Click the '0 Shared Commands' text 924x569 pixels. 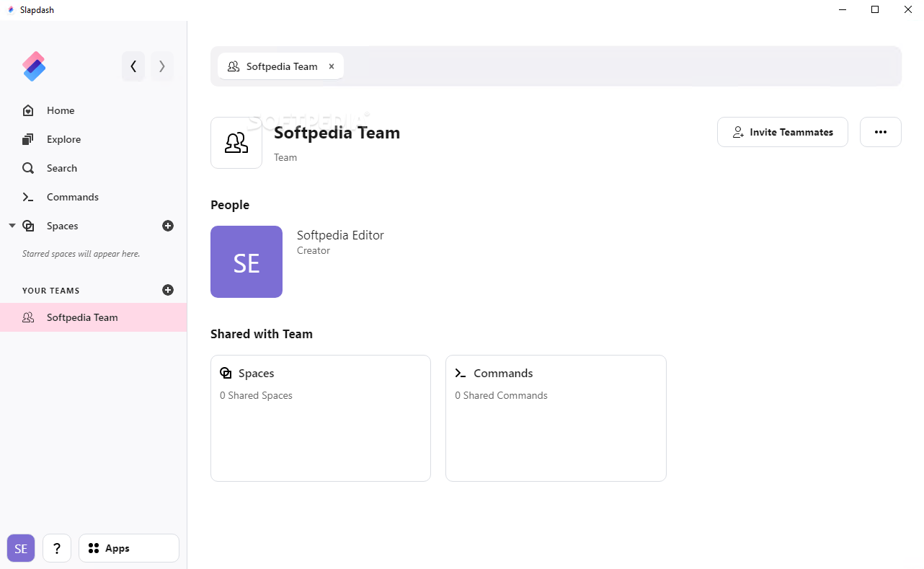501,395
